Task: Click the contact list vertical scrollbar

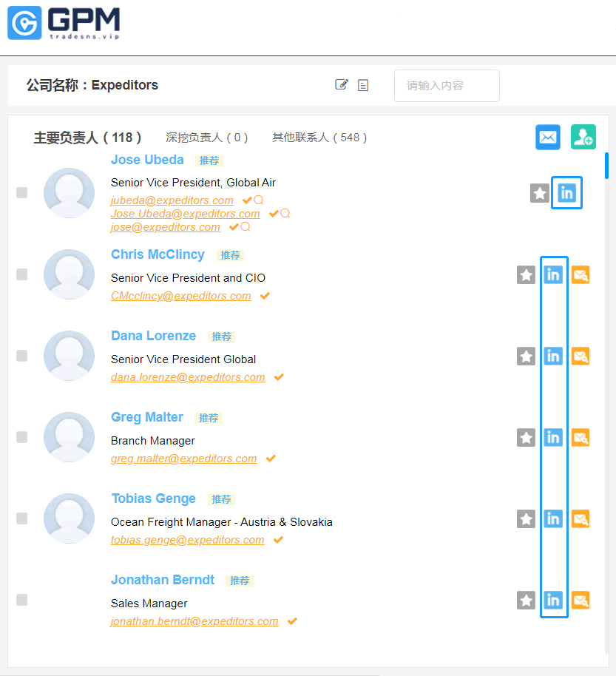Action: [x=606, y=166]
